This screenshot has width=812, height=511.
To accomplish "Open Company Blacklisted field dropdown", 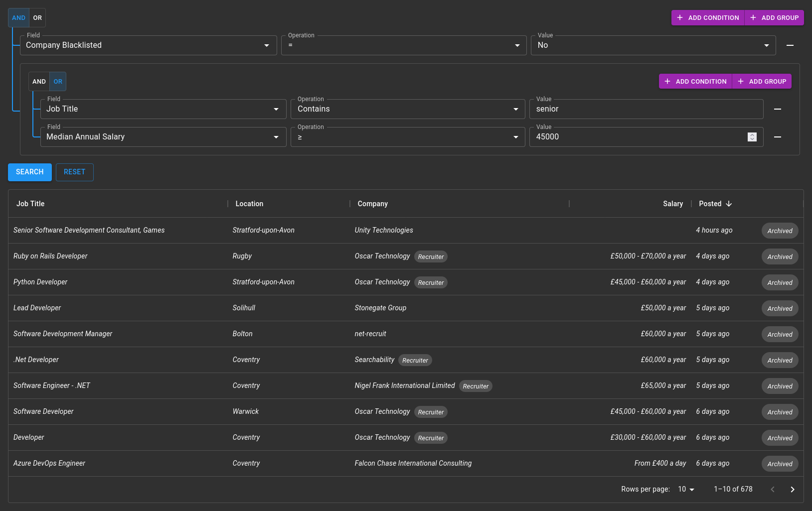I will tap(148, 45).
